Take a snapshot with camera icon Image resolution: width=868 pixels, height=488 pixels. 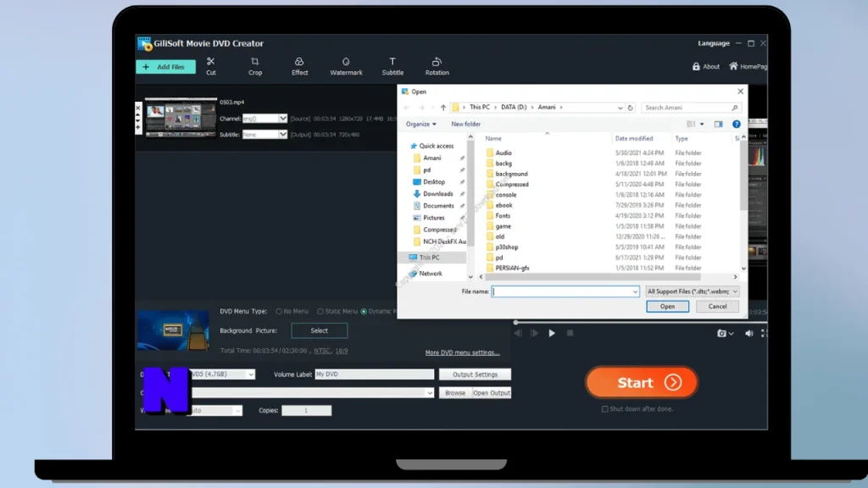(x=721, y=333)
